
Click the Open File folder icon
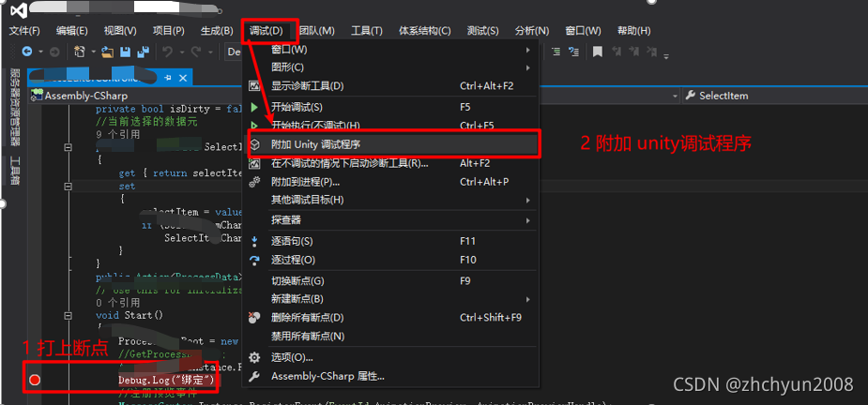point(107,52)
